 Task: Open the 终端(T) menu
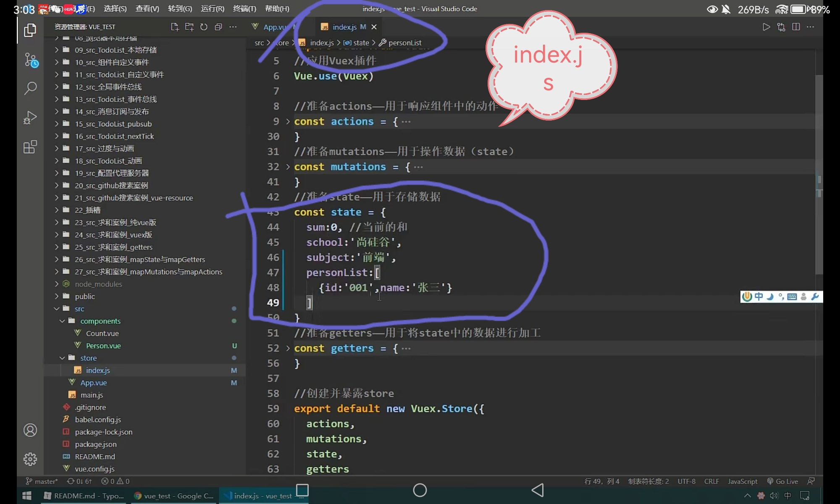point(244,9)
